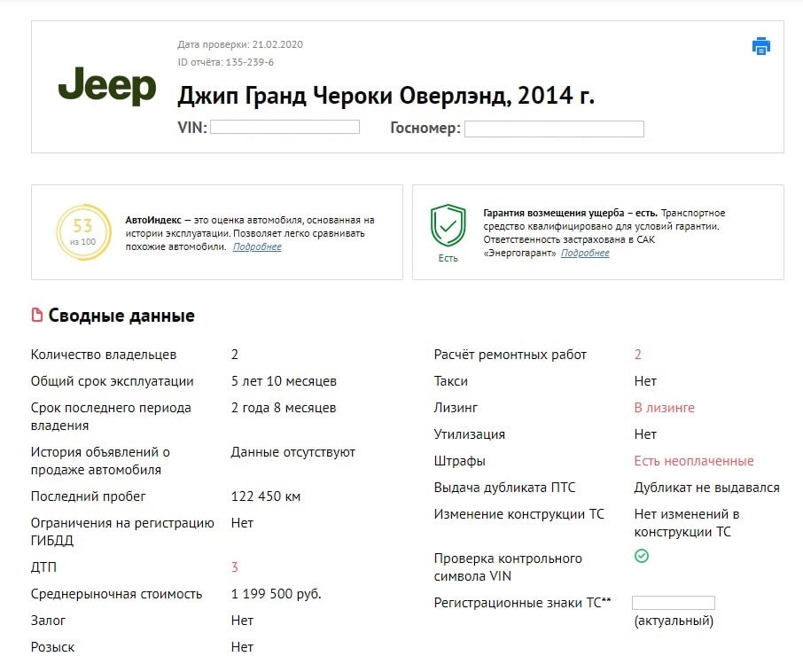Click the blank VIN field in header

[x=285, y=127]
